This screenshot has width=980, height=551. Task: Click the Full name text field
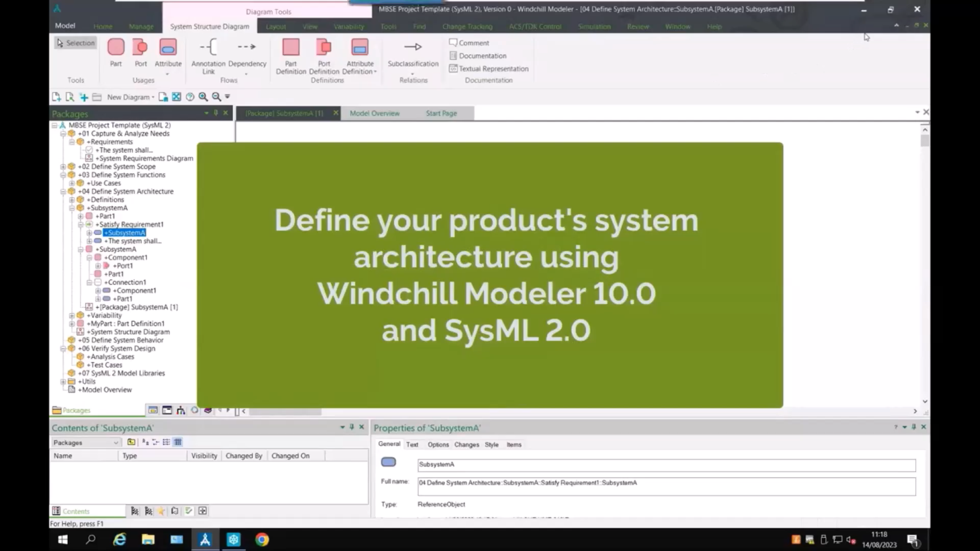pyautogui.click(x=666, y=487)
